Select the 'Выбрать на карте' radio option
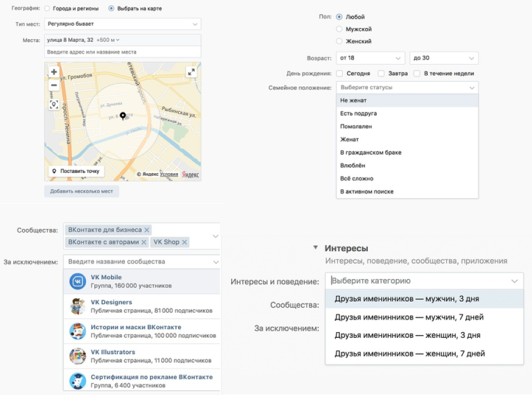 pos(111,8)
